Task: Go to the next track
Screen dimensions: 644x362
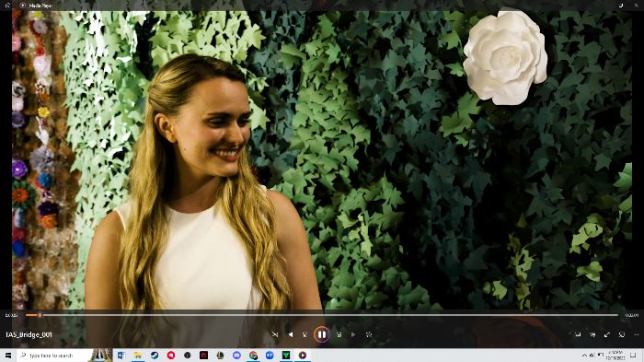Action: [353, 335]
